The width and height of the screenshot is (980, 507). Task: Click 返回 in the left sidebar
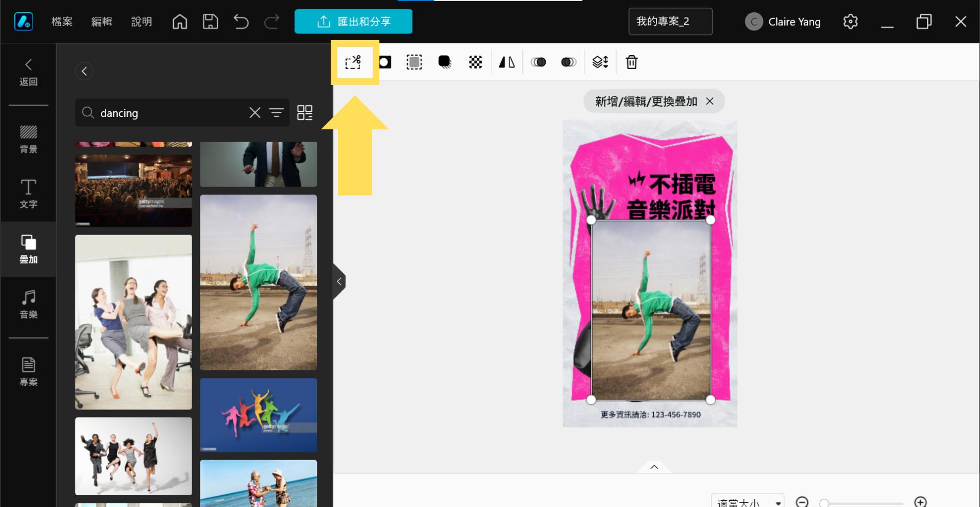pos(28,73)
